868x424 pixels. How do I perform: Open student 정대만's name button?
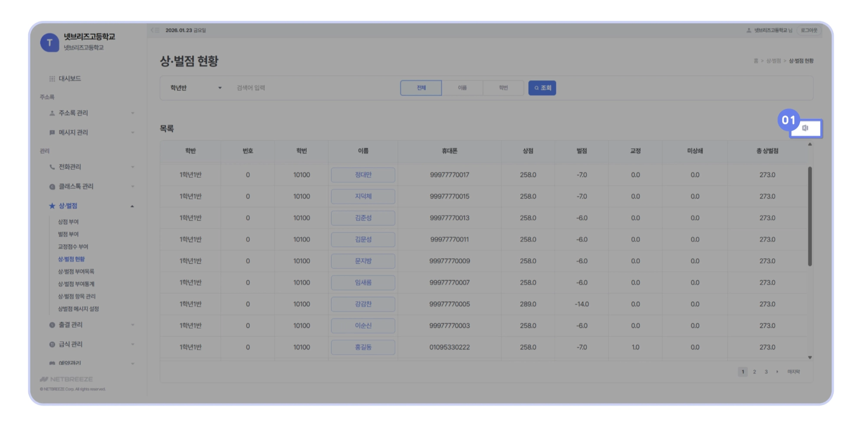[x=363, y=175]
